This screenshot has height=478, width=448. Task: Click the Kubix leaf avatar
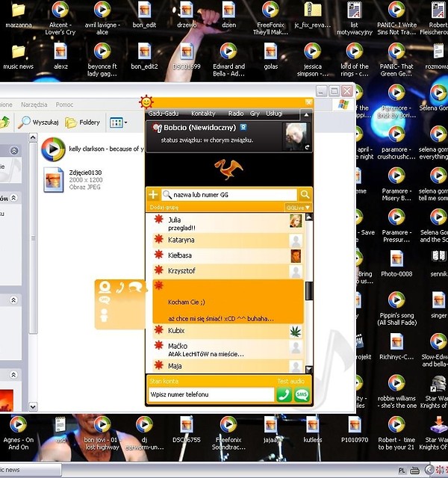coord(296,332)
